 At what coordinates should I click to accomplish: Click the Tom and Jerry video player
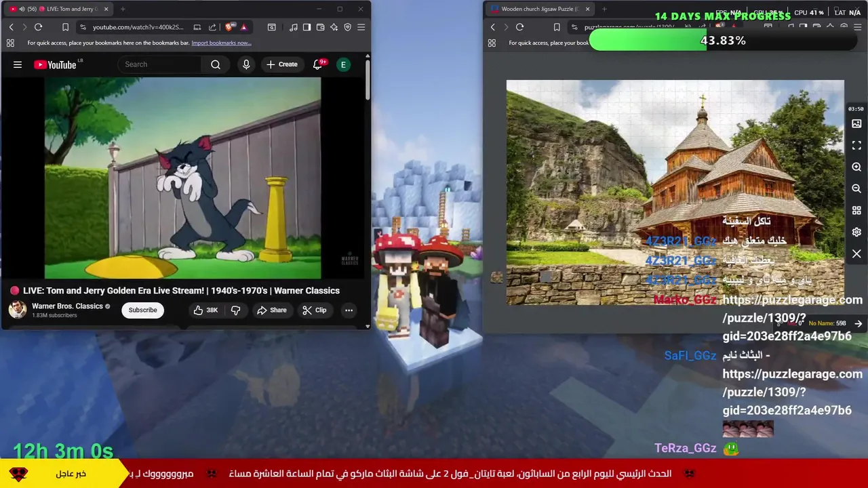click(x=182, y=178)
